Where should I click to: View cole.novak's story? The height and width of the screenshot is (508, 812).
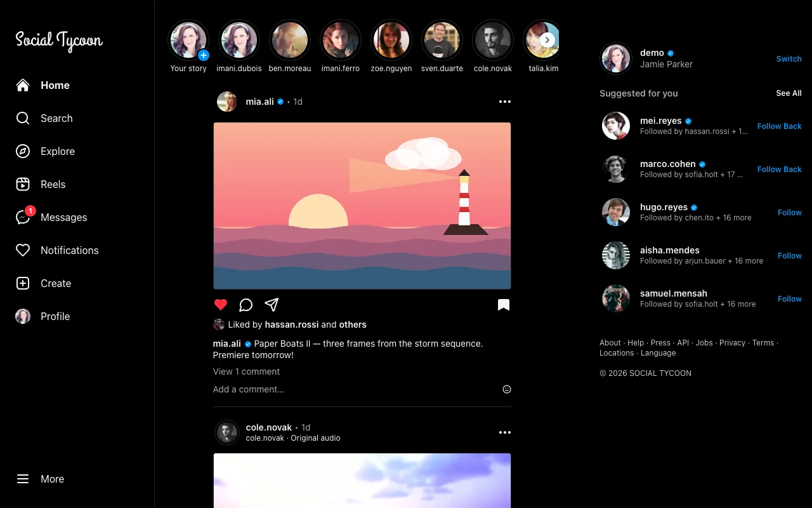(x=493, y=47)
